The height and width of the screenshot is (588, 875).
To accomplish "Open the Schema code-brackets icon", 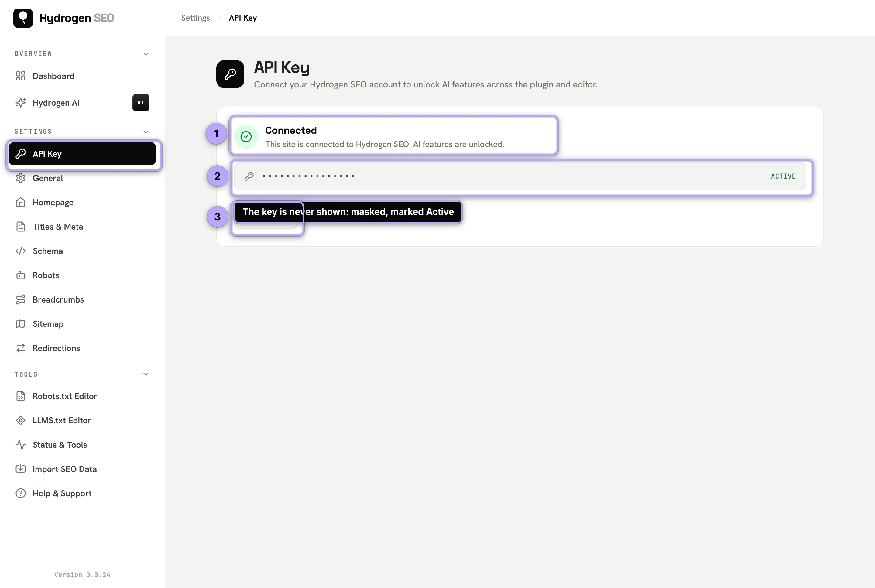I will (x=21, y=251).
